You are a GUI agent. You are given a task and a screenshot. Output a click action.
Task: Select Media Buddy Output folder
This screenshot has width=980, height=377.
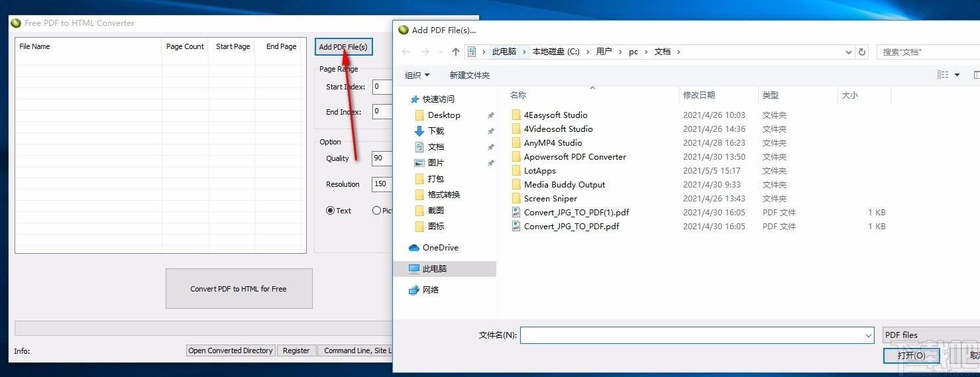pyautogui.click(x=565, y=184)
